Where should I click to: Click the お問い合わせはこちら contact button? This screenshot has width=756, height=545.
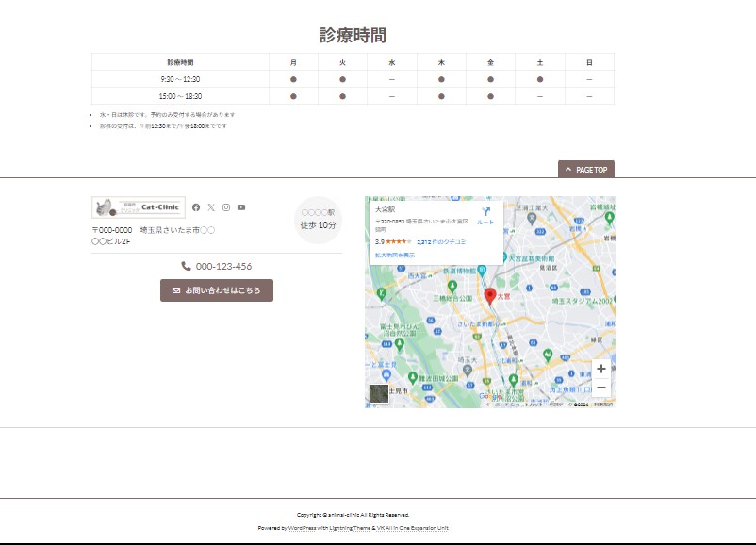pos(217,290)
